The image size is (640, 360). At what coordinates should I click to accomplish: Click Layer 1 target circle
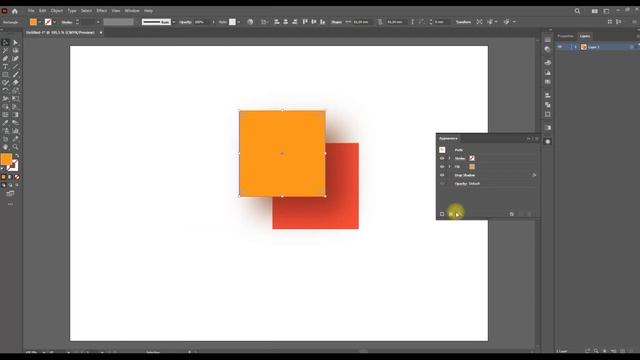point(631,47)
